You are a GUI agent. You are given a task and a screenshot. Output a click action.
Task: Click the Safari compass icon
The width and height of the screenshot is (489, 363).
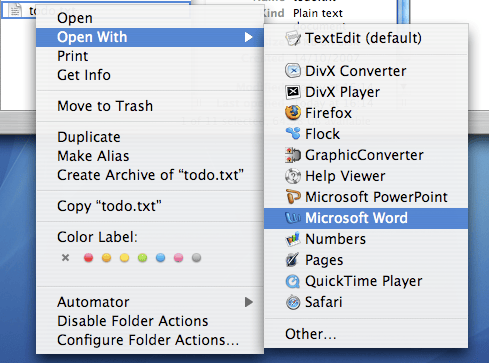(293, 302)
